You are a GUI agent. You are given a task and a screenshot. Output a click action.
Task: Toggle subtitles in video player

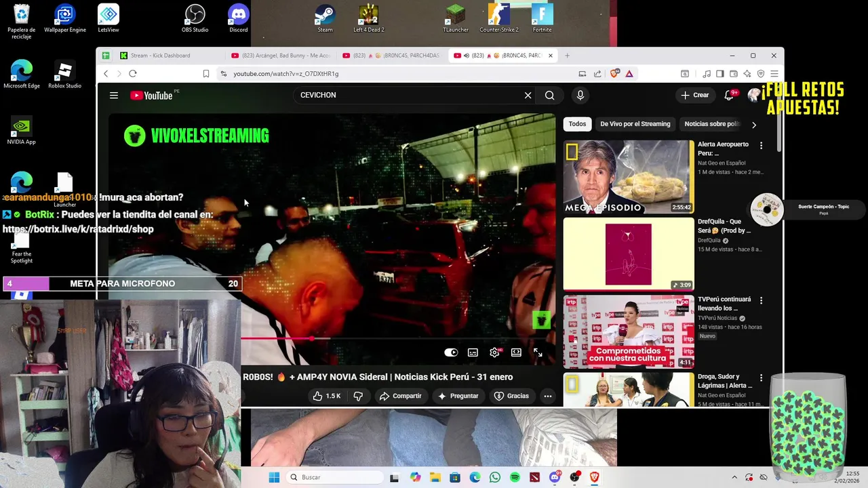473,352
